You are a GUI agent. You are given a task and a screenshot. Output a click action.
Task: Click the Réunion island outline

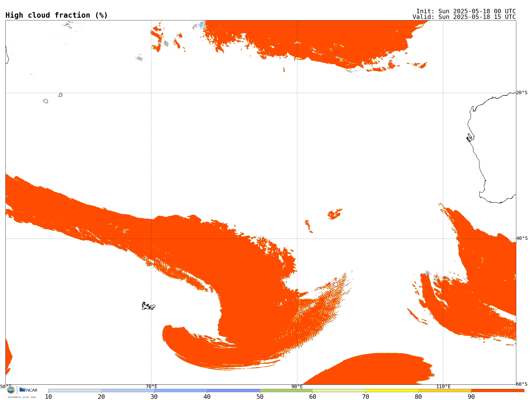pyautogui.click(x=46, y=101)
